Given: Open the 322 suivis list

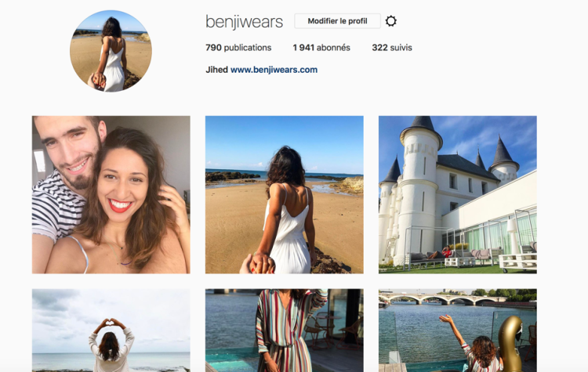Looking at the screenshot, I should 392,48.
